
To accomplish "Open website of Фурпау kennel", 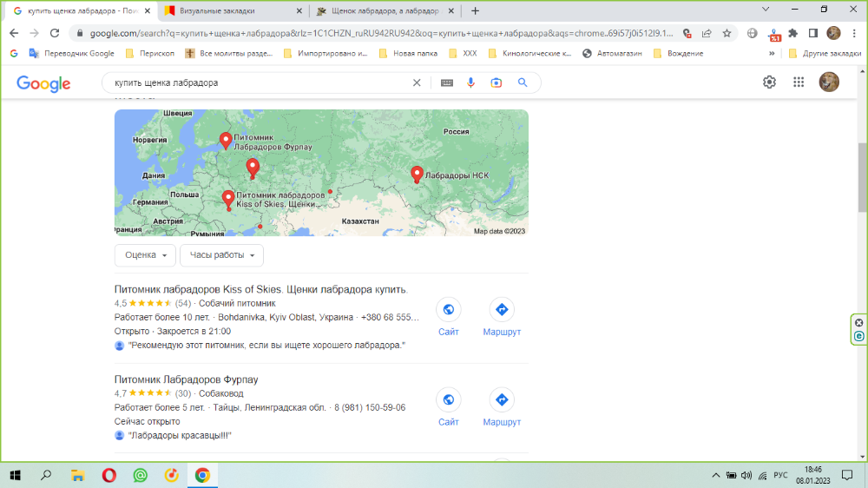I will [449, 408].
